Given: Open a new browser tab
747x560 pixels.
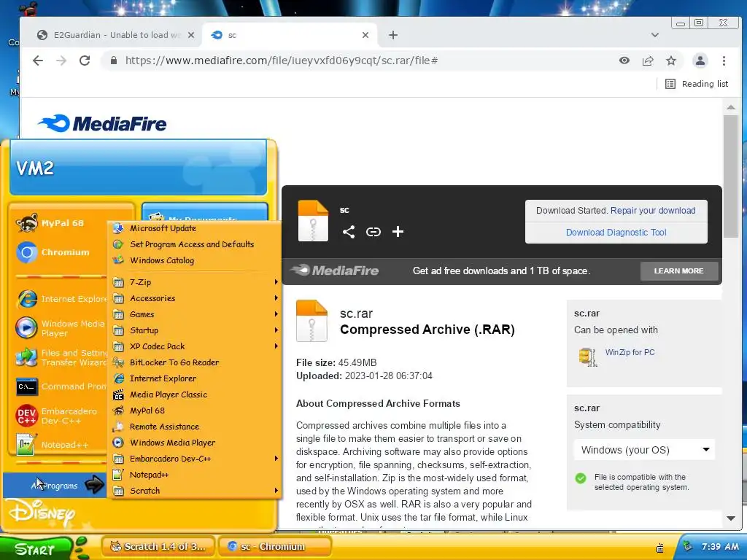Looking at the screenshot, I should (x=393, y=35).
